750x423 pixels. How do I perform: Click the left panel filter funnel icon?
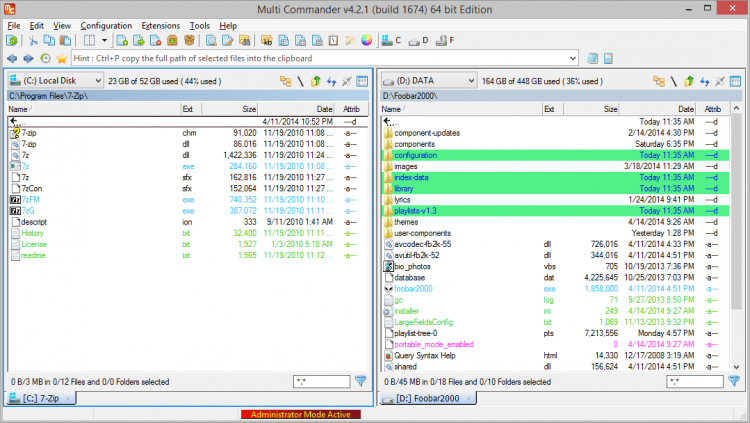click(x=361, y=381)
